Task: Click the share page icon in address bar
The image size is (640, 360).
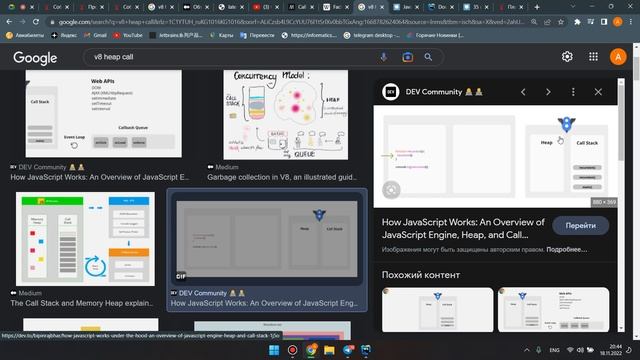Action: coord(547,22)
